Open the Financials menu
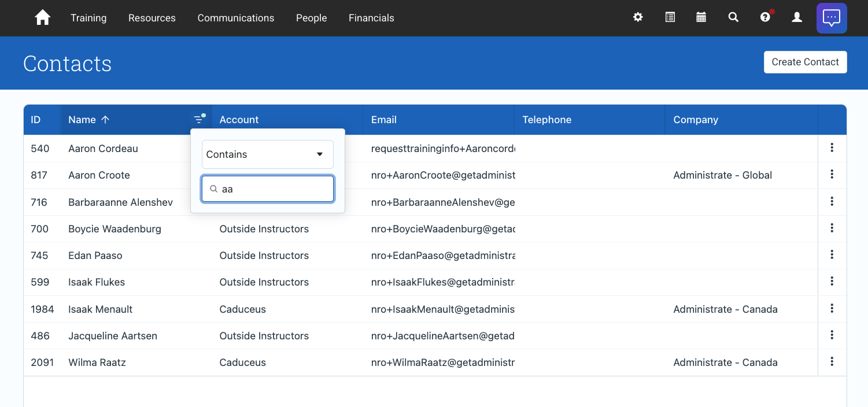Image resolution: width=868 pixels, height=407 pixels. [371, 18]
